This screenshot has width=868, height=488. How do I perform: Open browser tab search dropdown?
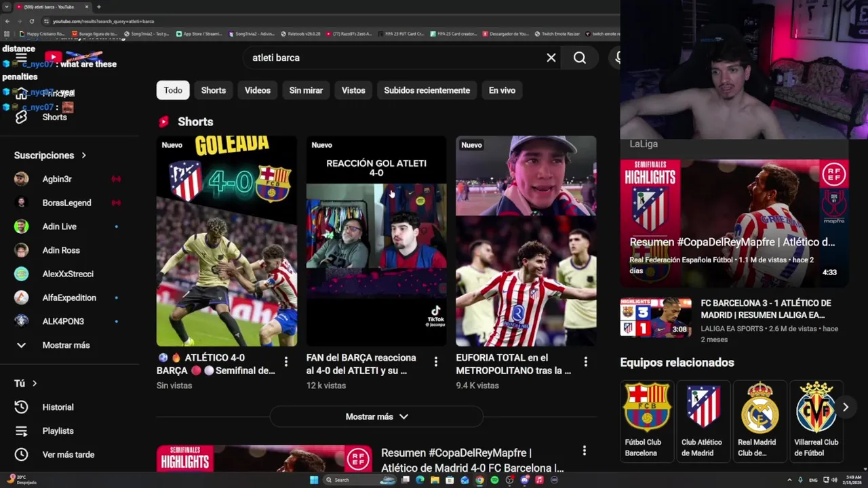tap(7, 7)
